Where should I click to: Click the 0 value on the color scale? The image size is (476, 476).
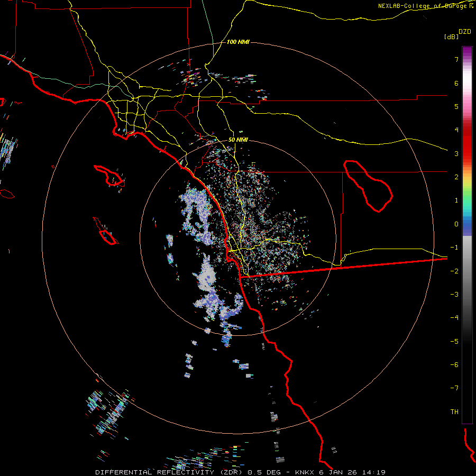click(x=456, y=224)
